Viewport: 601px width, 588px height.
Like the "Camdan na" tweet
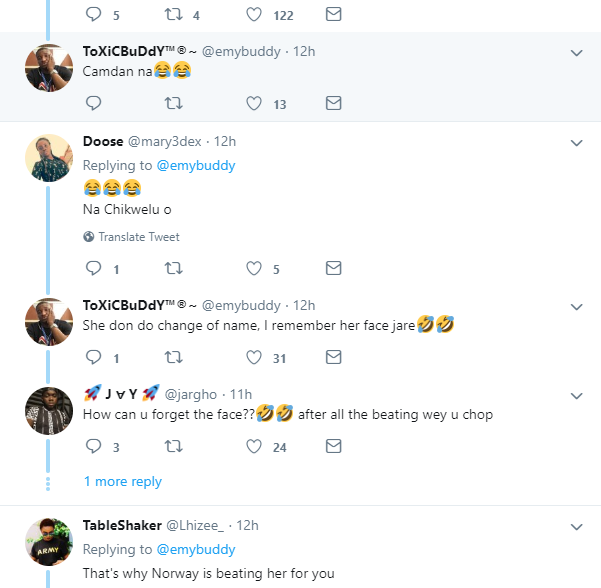pyautogui.click(x=254, y=103)
